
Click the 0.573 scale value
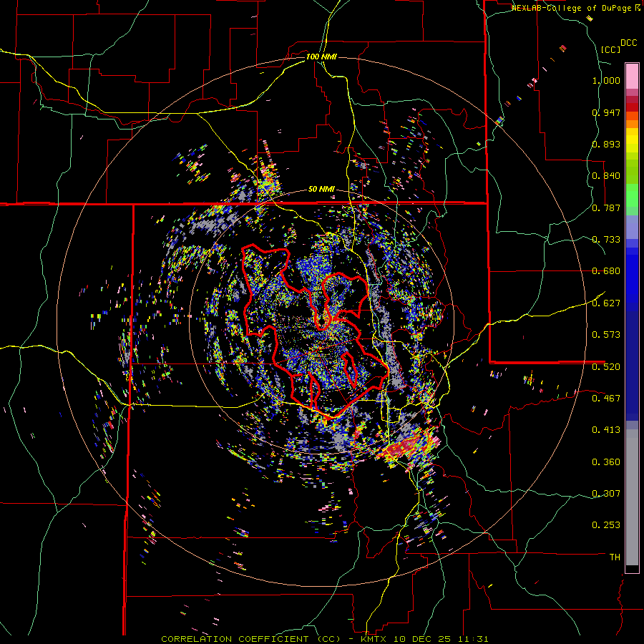point(606,335)
